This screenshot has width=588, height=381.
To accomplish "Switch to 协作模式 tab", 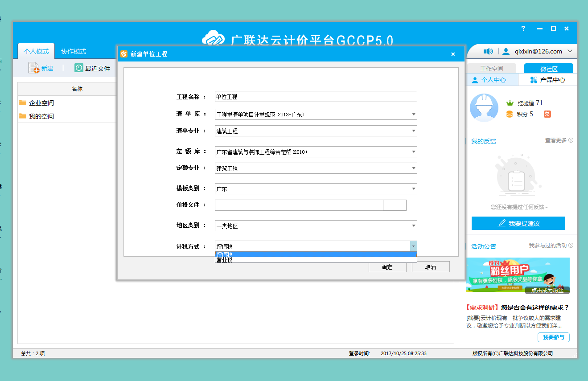I will tap(74, 51).
